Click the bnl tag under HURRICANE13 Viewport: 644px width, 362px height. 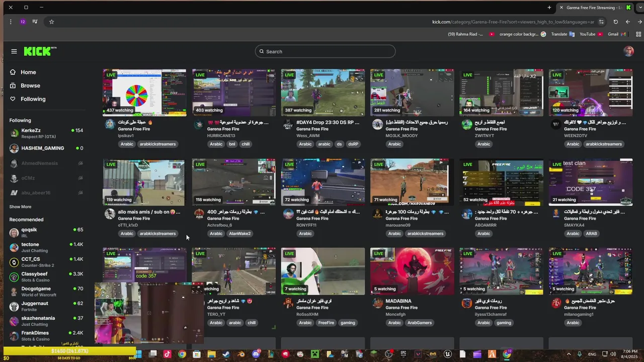tap(232, 144)
